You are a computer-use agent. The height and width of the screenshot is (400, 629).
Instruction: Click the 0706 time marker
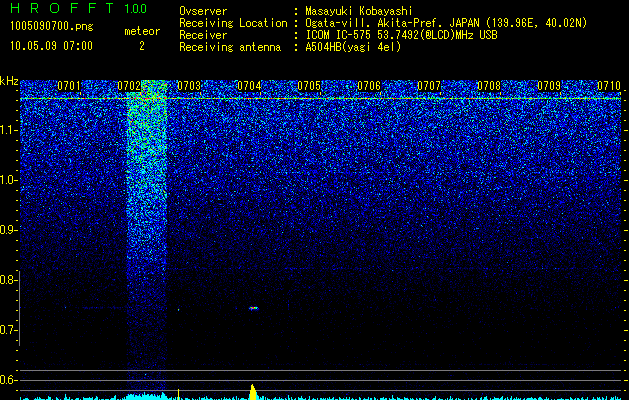(369, 86)
